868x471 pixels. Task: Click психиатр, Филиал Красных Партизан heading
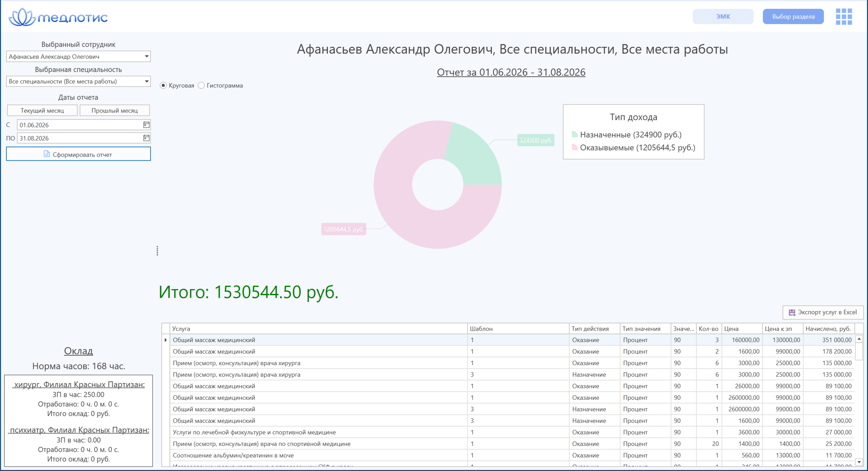pos(78,430)
